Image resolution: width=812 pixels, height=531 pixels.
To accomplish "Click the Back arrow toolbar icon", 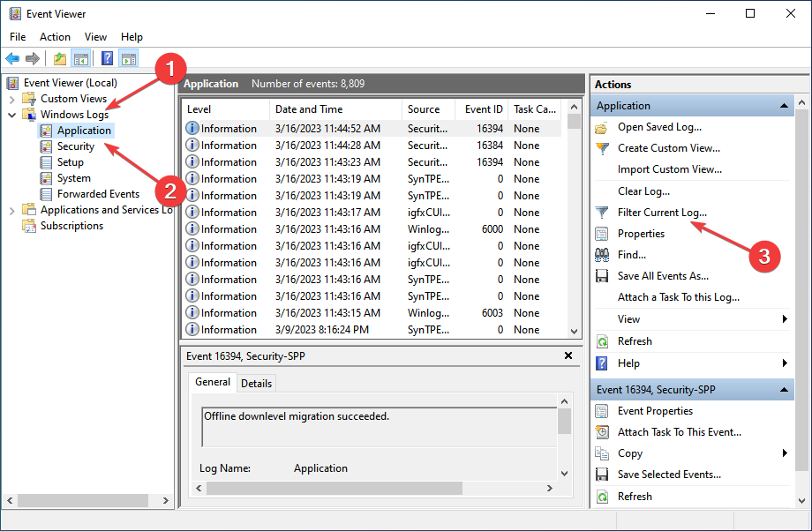I will click(x=12, y=58).
